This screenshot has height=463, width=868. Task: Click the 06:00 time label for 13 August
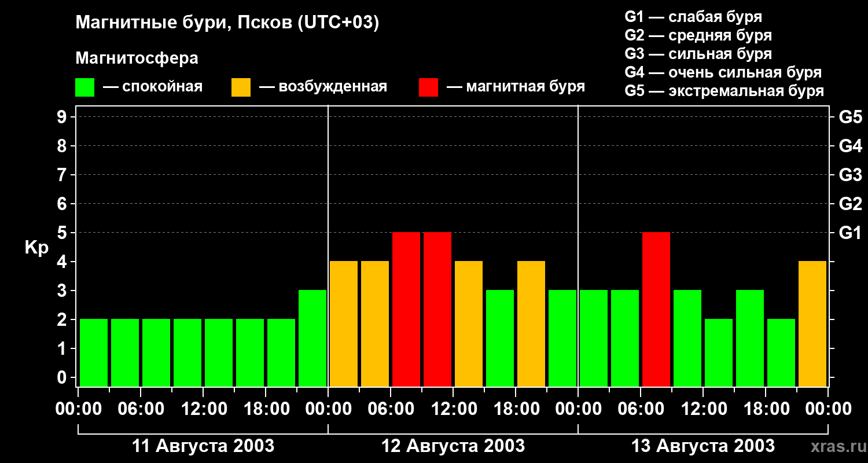coord(641,409)
